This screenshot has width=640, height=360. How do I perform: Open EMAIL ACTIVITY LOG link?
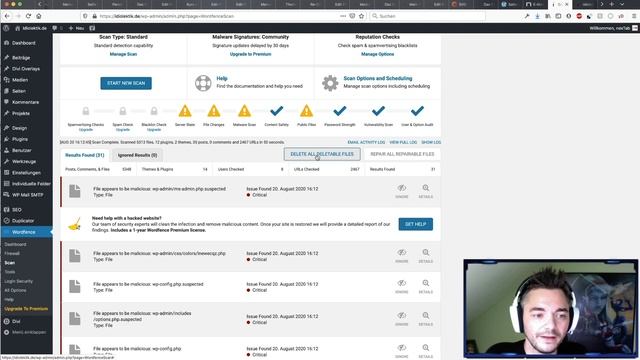pos(366,142)
